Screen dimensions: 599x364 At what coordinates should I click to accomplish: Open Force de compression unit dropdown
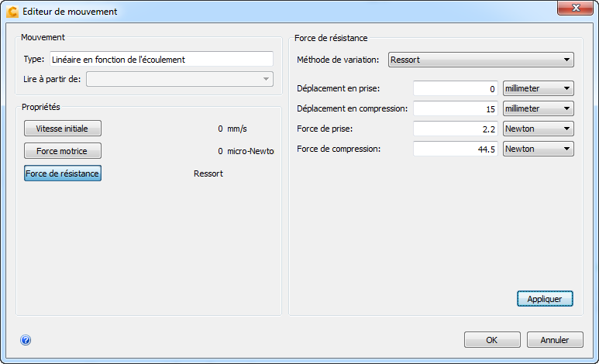tap(539, 149)
